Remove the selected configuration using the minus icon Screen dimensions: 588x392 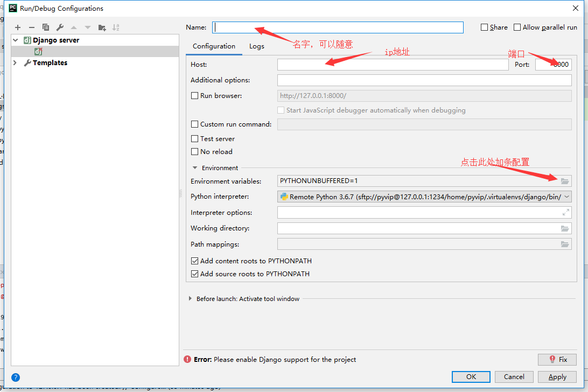tap(32, 27)
